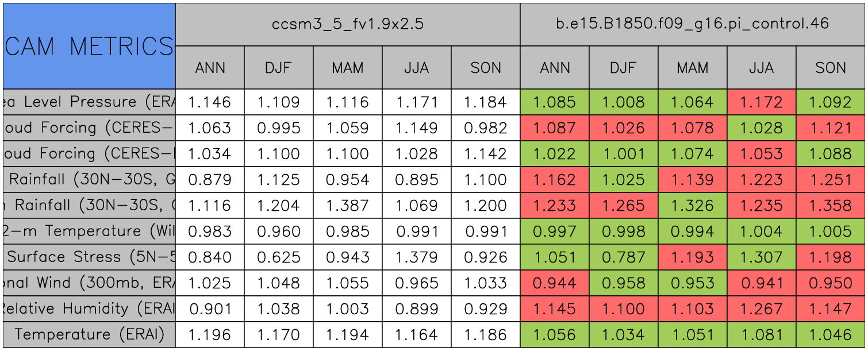Click the 2-m Temperature row label
Screen dimensions: 868x351
coord(89,231)
